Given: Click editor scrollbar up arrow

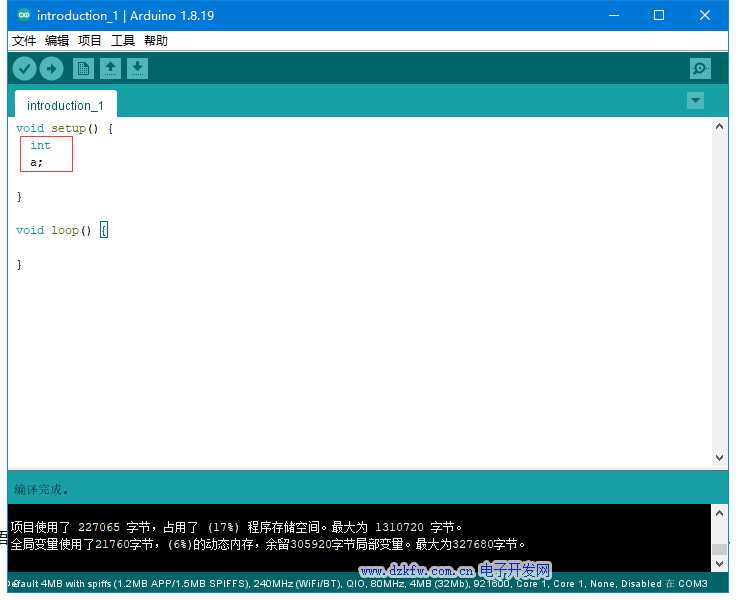Looking at the screenshot, I should (x=719, y=126).
